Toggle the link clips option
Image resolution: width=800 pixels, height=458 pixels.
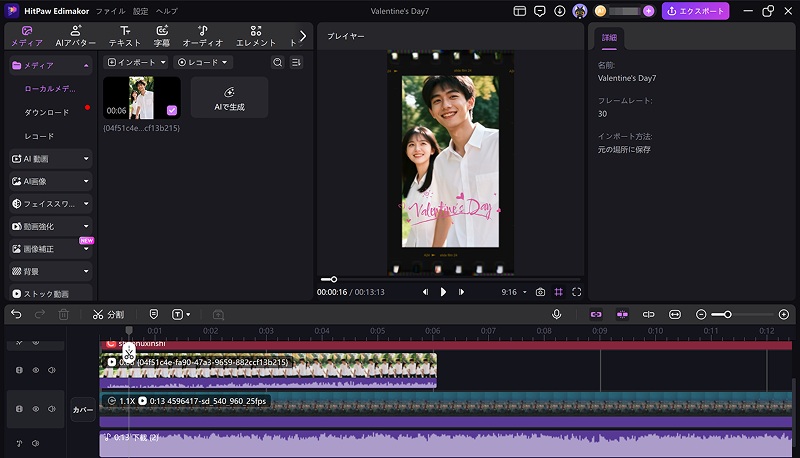pyautogui.click(x=596, y=314)
